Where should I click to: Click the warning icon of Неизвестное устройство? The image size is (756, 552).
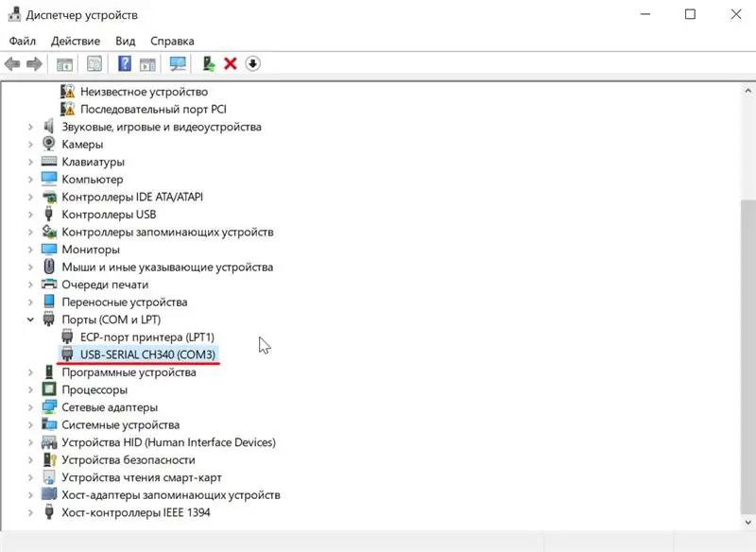67,91
